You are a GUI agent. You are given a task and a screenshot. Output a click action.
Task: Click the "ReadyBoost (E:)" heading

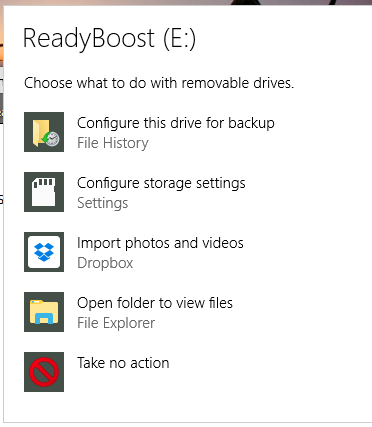pos(109,39)
